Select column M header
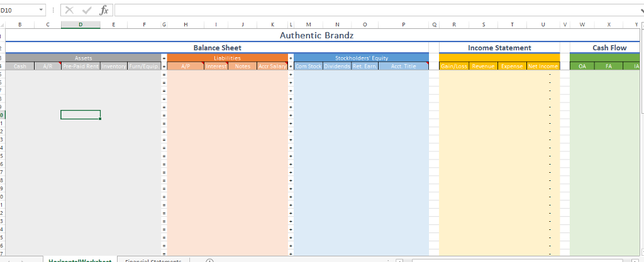This screenshot has height=262, width=644. 308,25
